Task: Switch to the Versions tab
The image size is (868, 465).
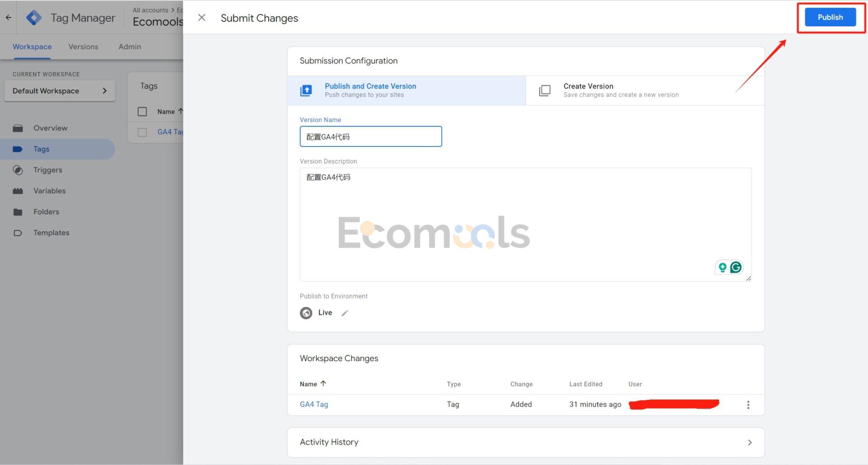Action: point(83,47)
